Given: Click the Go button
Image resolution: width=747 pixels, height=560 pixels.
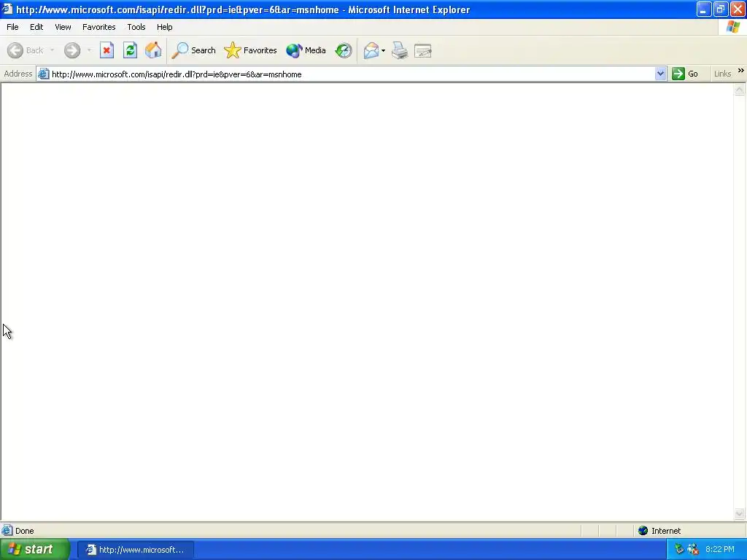Looking at the screenshot, I should click(x=685, y=74).
